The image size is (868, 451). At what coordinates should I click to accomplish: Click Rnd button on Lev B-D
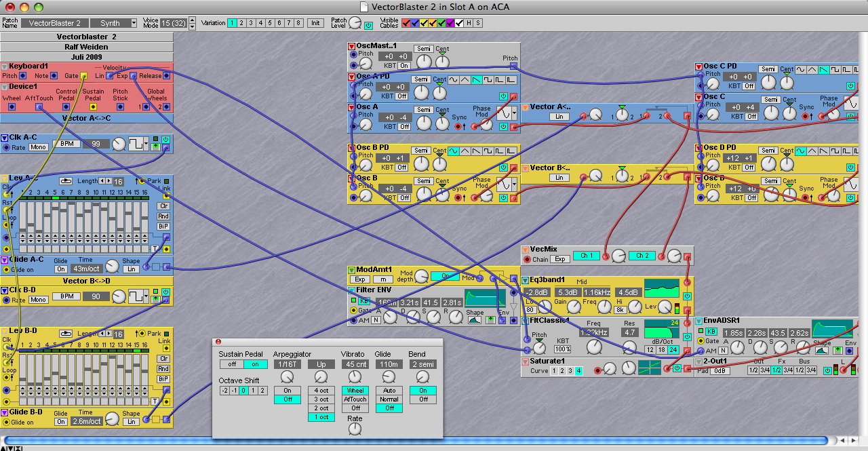pos(163,369)
